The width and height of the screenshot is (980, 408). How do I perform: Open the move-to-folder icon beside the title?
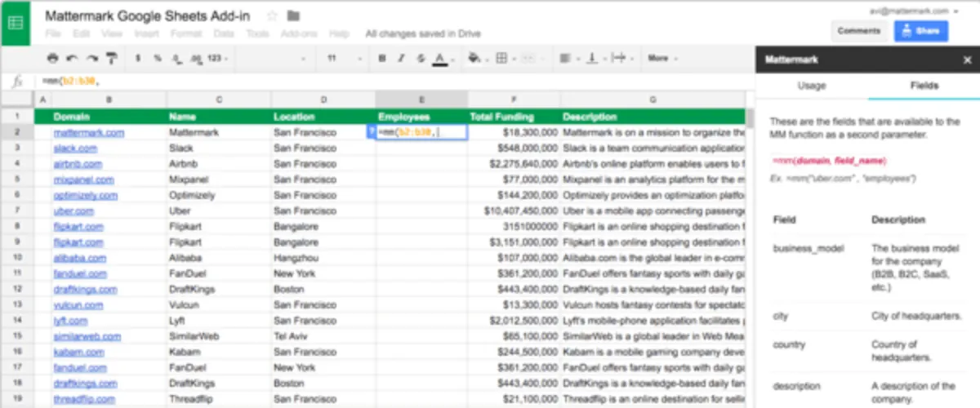point(293,16)
